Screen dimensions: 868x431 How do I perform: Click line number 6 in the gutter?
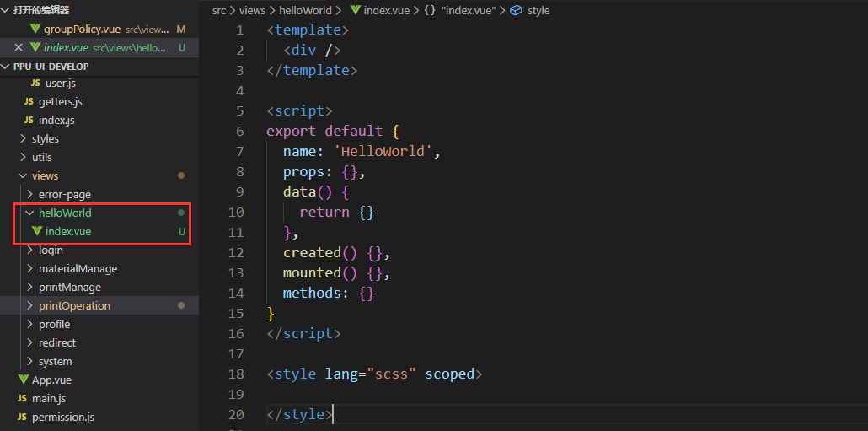click(239, 132)
